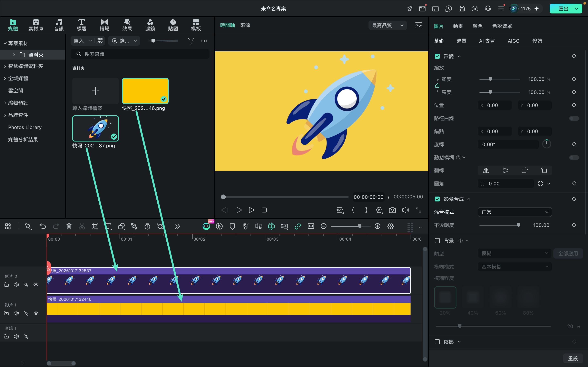This screenshot has width=588, height=367.
Task: Add keyframe for 旋轉 rotation
Action: [x=574, y=144]
